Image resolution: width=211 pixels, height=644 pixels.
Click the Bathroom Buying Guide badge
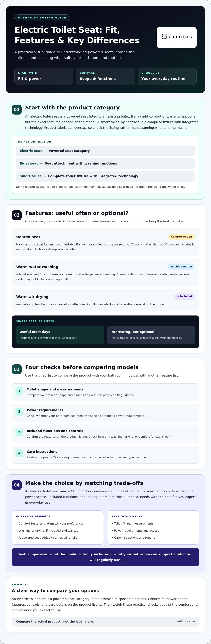point(42,18)
